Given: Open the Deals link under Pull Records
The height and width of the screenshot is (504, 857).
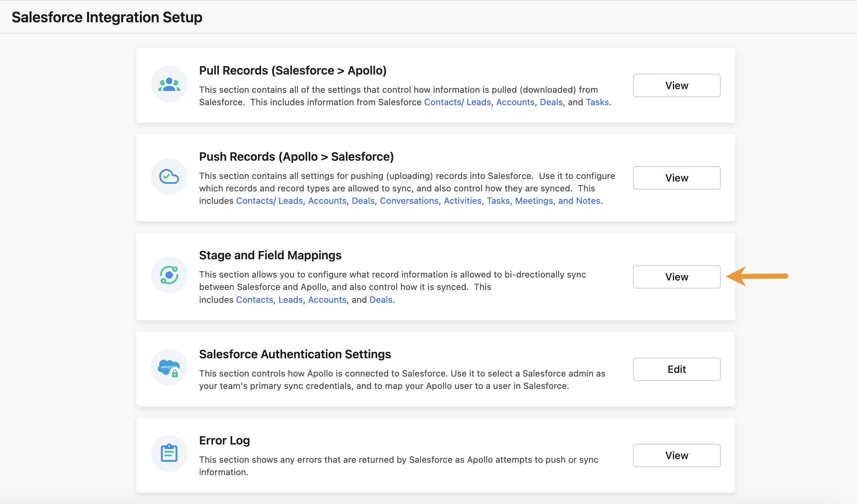Looking at the screenshot, I should (551, 102).
